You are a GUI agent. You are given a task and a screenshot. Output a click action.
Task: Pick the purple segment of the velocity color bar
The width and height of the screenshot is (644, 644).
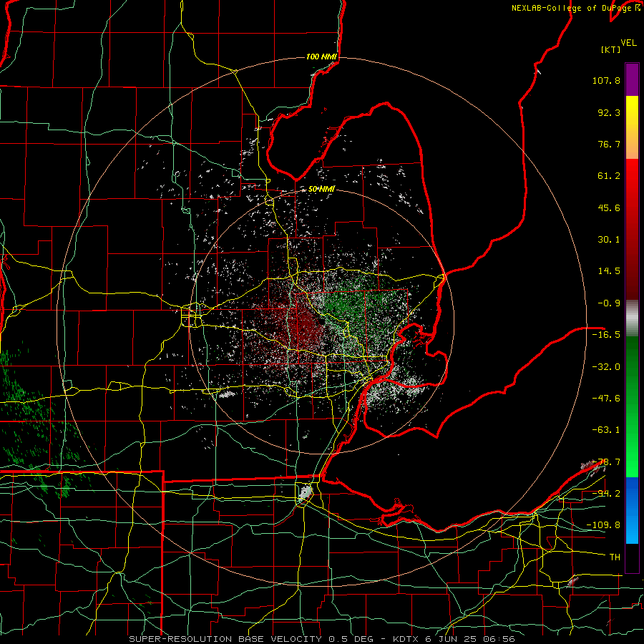[632, 79]
